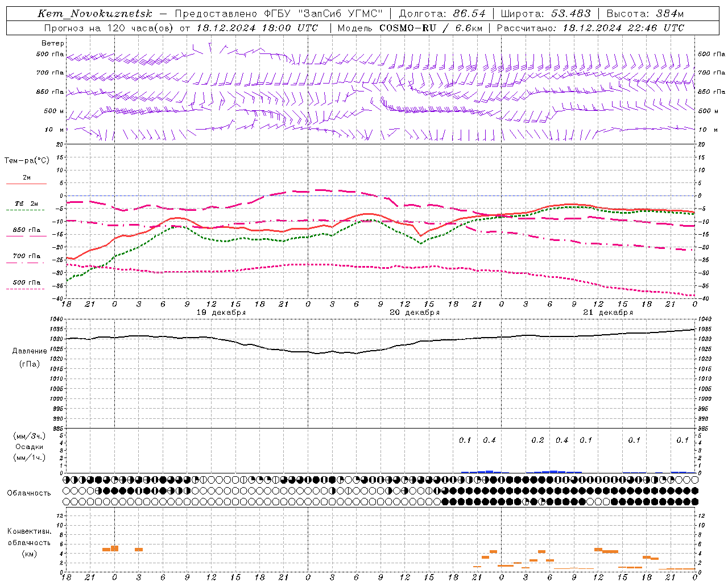Click the 'Облачность' cloud cover label
This screenshot has width=728, height=582.
29,493
